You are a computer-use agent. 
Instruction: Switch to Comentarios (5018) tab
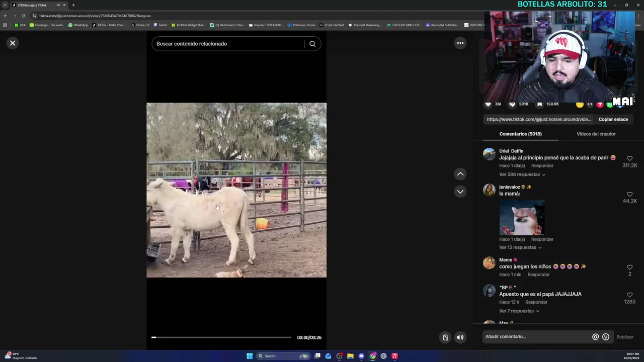pos(520,134)
